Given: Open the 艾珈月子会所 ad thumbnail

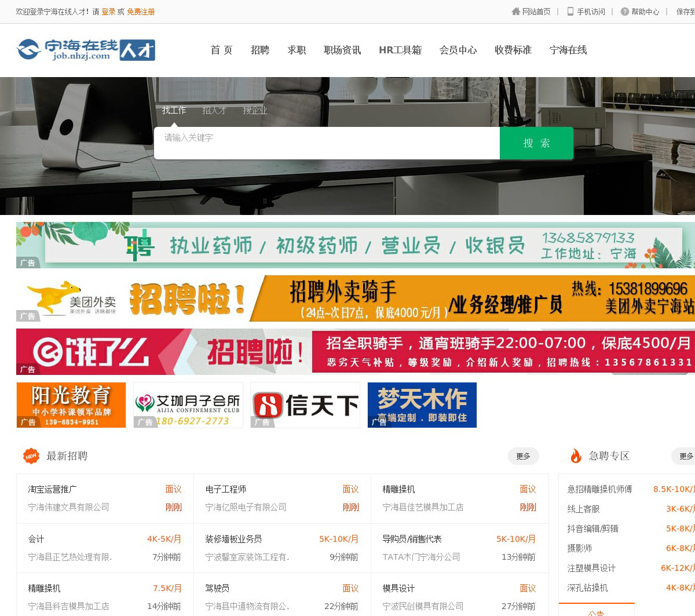Looking at the screenshot, I should tap(188, 405).
